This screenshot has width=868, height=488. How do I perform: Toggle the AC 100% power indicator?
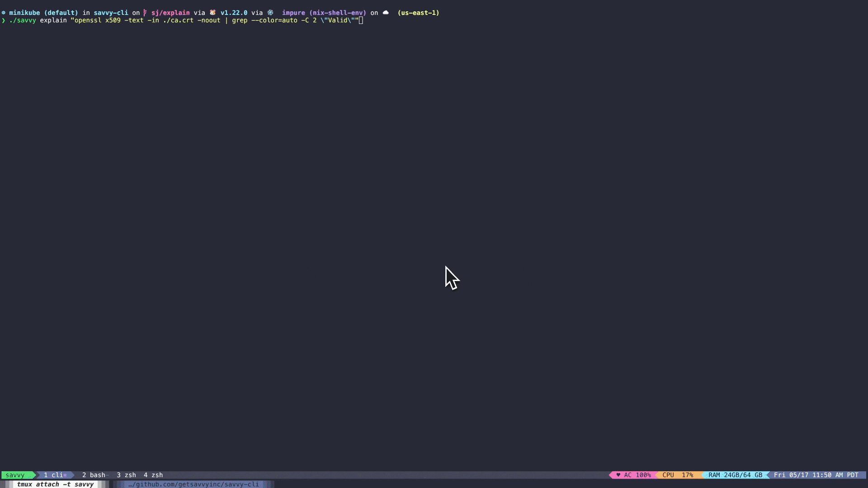(x=638, y=475)
